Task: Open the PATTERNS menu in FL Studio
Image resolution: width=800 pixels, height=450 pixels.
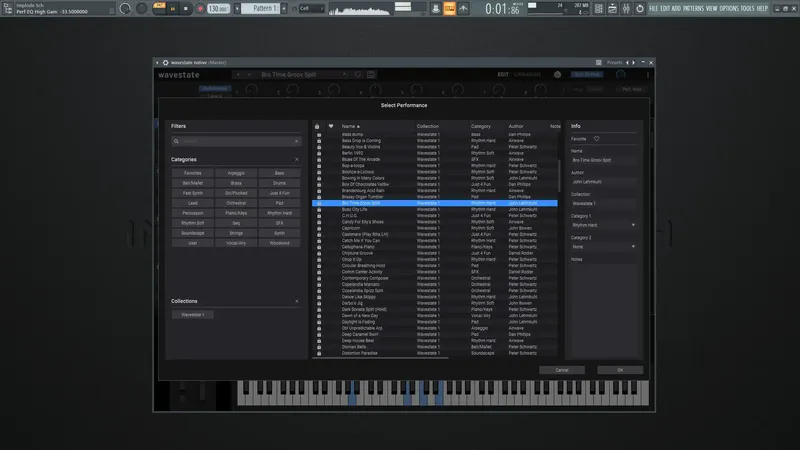Action: pos(691,8)
